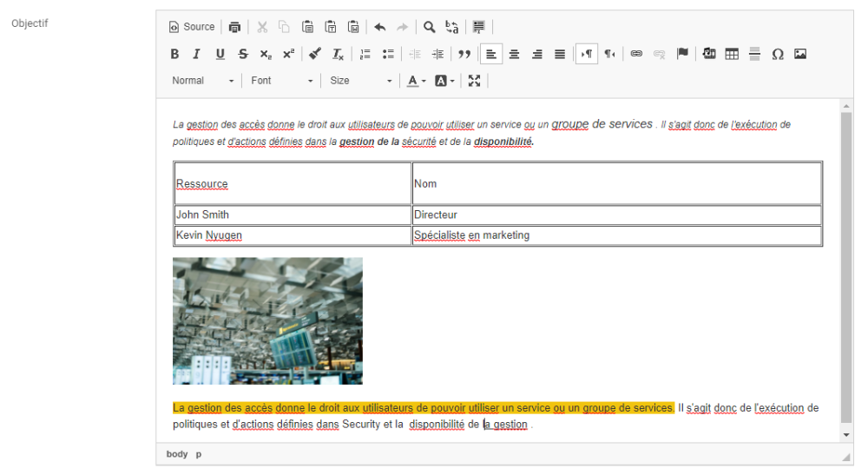Open the Font dropdown
The width and height of the screenshot is (868, 475).
(x=282, y=81)
